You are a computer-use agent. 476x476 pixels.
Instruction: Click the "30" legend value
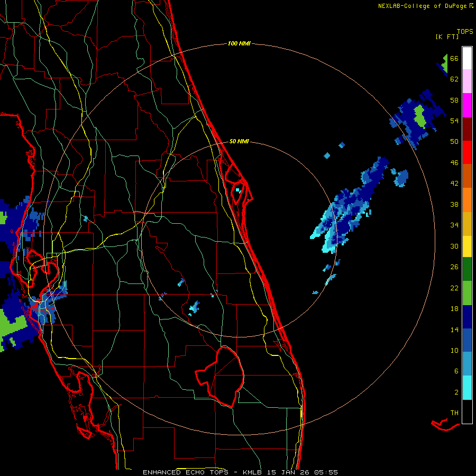tap(454, 246)
